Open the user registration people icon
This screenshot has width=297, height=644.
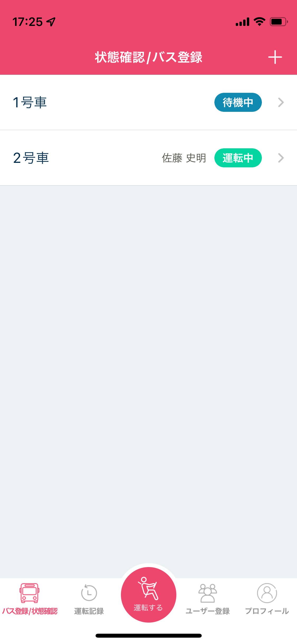tap(208, 593)
